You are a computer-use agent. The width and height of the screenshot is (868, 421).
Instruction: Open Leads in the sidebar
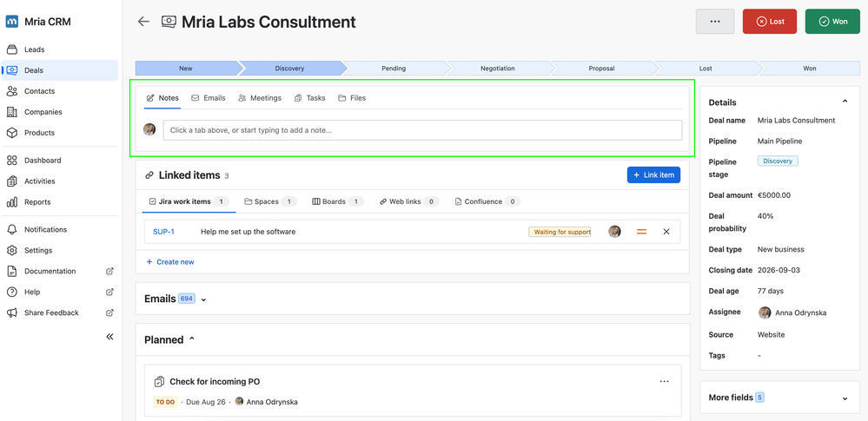coord(60,49)
